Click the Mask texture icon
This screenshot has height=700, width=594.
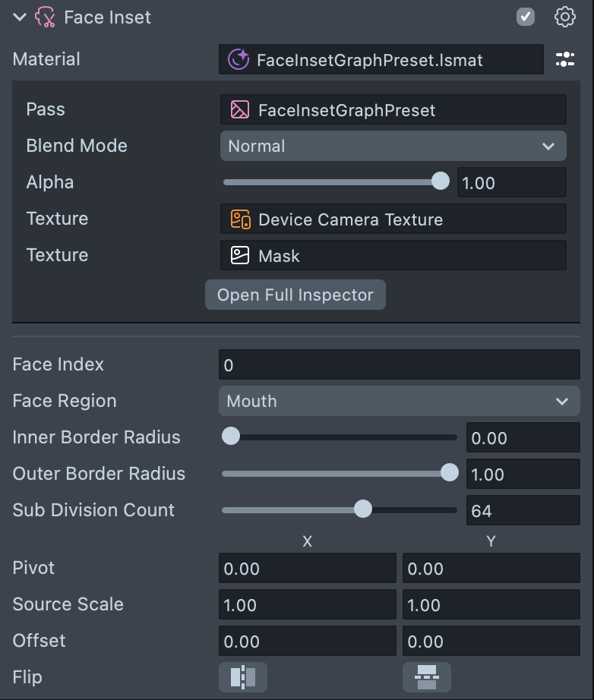click(x=240, y=256)
